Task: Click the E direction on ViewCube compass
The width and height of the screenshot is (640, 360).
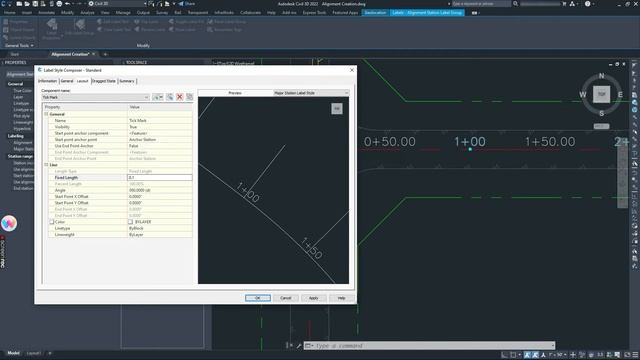Action: (x=620, y=95)
